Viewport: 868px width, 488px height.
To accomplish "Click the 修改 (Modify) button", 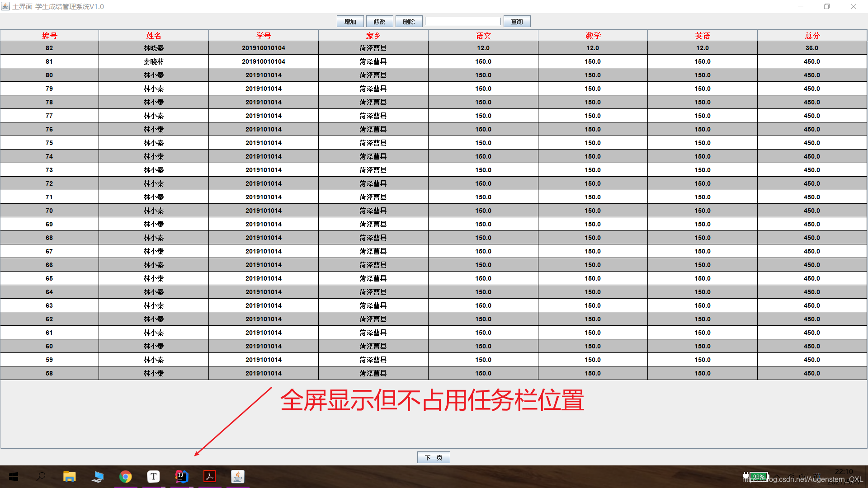I will tap(379, 22).
